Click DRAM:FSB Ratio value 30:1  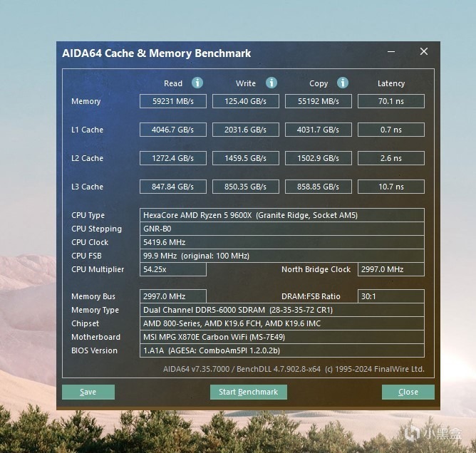(x=391, y=296)
